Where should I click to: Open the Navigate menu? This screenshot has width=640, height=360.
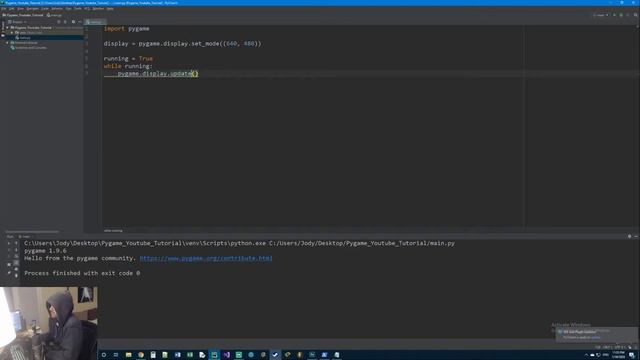pos(32,9)
